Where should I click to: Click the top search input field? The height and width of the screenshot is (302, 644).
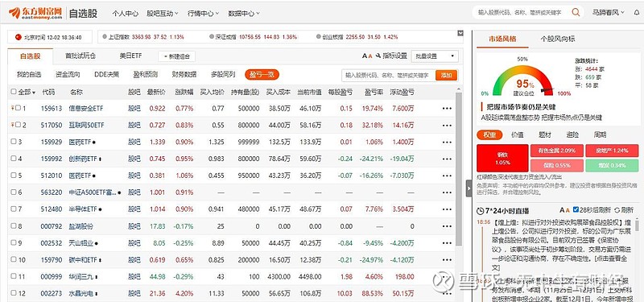coord(521,12)
